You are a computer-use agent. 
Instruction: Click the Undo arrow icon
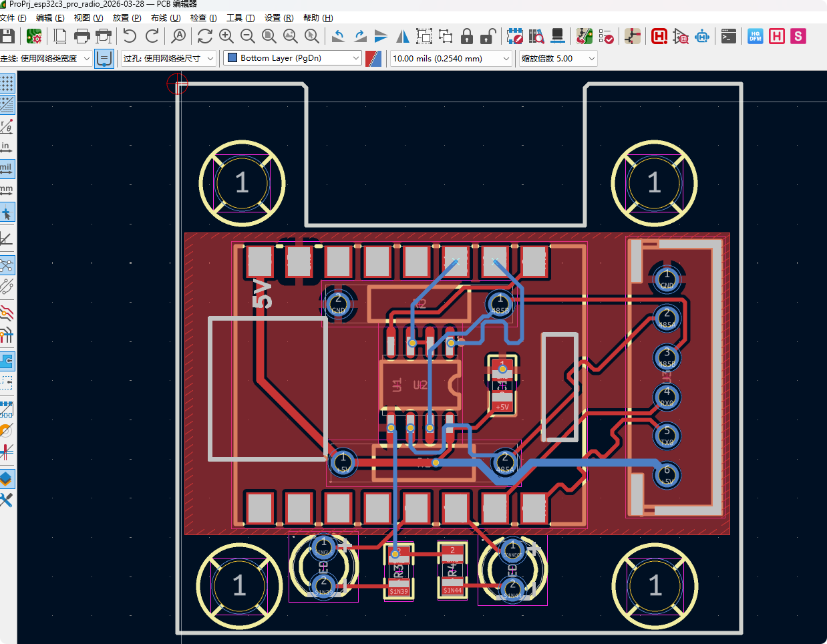coord(130,36)
